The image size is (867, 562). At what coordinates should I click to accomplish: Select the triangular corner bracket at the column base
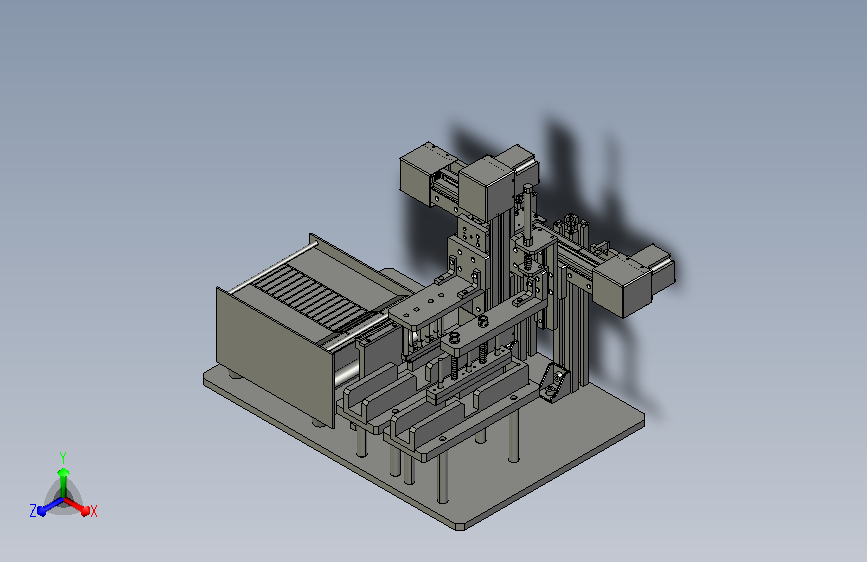pyautogui.click(x=553, y=383)
